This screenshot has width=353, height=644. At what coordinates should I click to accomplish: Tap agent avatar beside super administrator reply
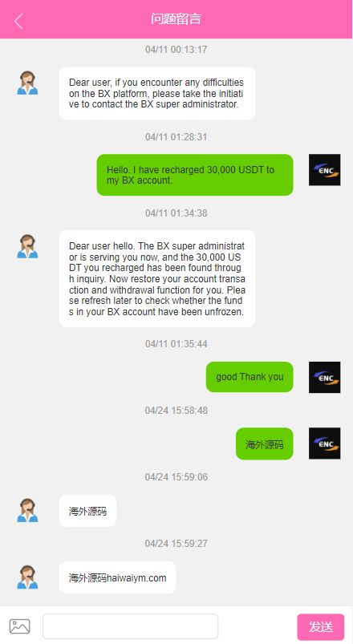[27, 246]
